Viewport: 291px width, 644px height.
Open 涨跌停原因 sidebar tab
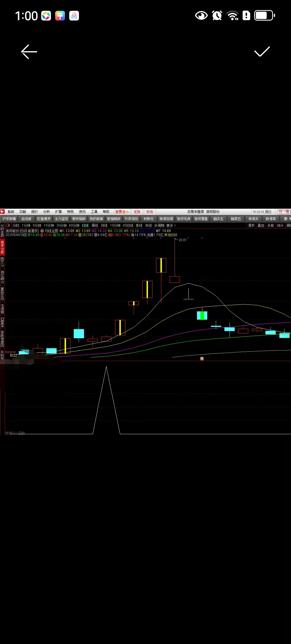point(2,339)
